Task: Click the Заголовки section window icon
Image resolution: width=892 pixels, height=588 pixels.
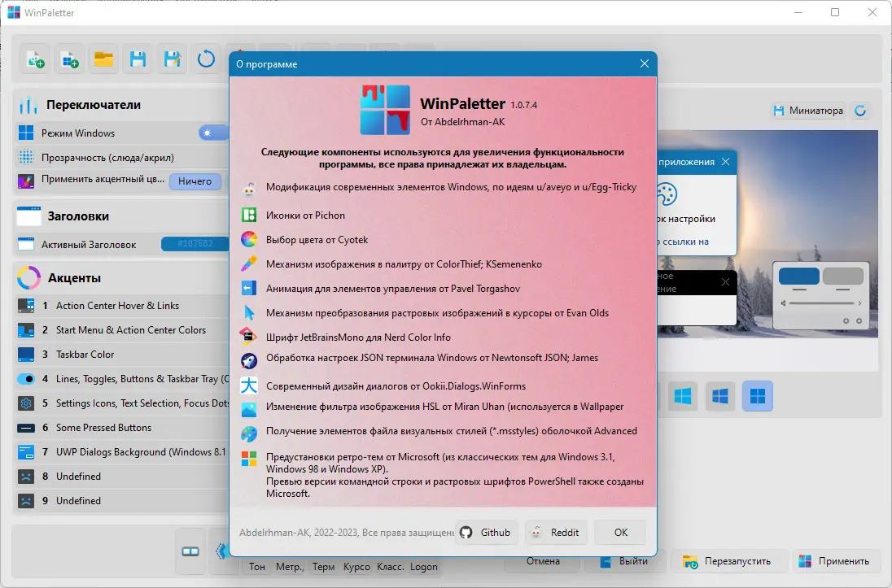Action: tap(28, 216)
